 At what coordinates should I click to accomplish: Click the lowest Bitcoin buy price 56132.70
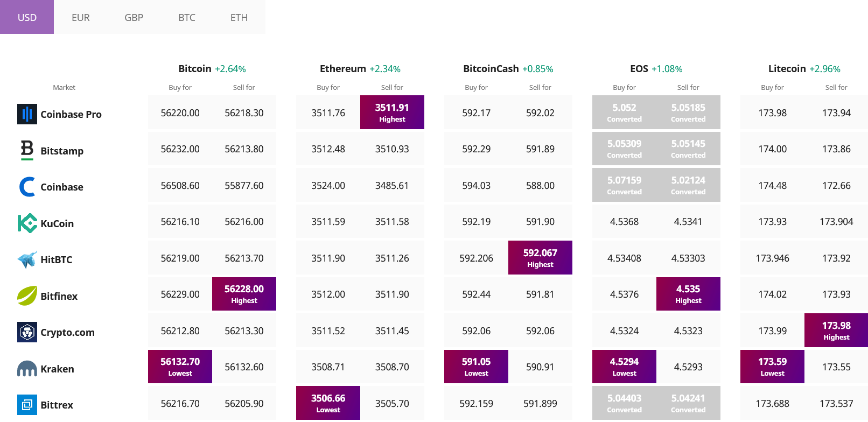(x=180, y=367)
